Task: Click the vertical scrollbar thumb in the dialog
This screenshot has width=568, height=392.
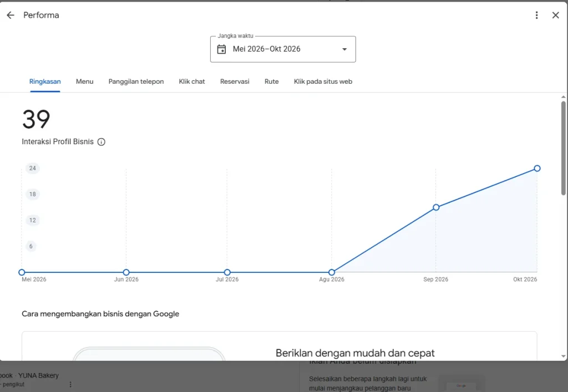Action: 564,149
